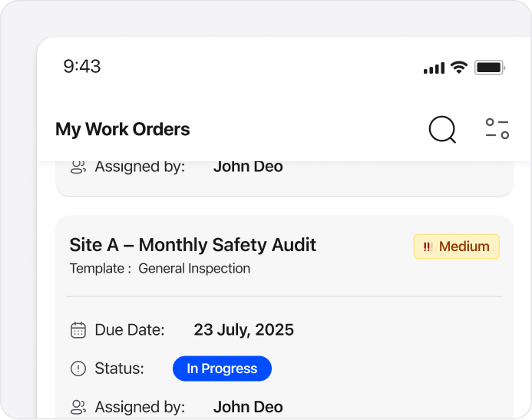Image resolution: width=532 pixels, height=420 pixels.
Task: Click the Due Date: label
Action: [130, 329]
